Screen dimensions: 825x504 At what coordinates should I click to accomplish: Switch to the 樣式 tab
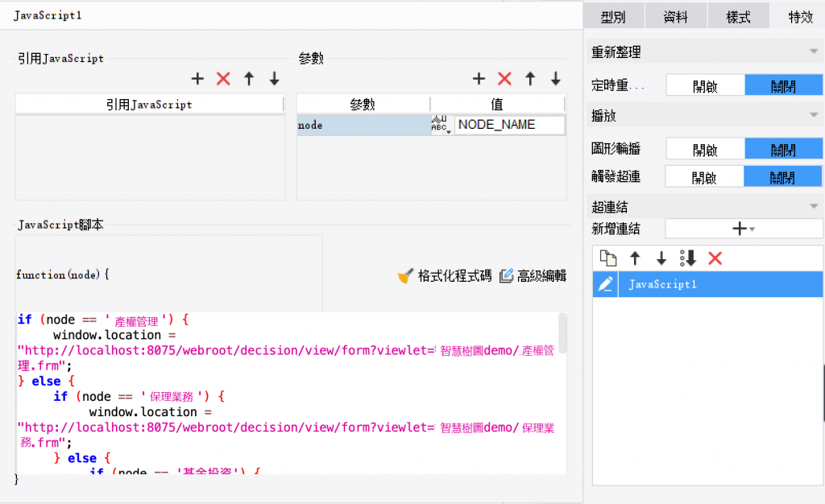tap(738, 17)
